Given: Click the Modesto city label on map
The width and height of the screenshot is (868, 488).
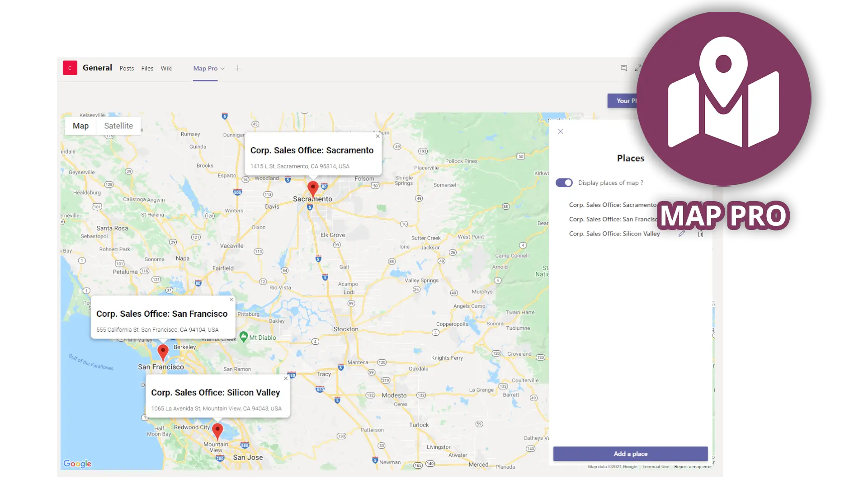Looking at the screenshot, I should coord(394,395).
